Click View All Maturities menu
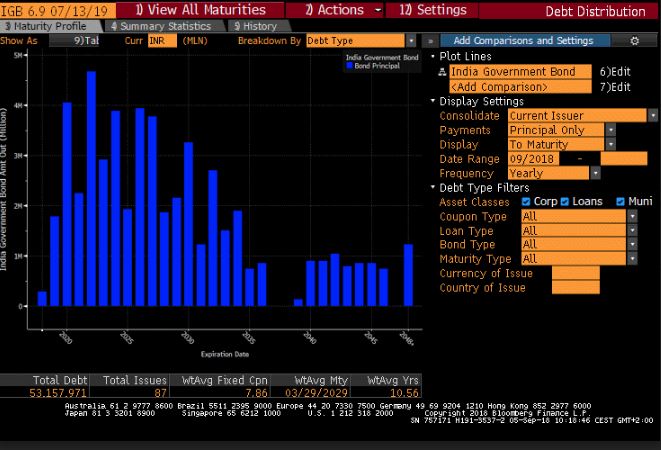 200,10
